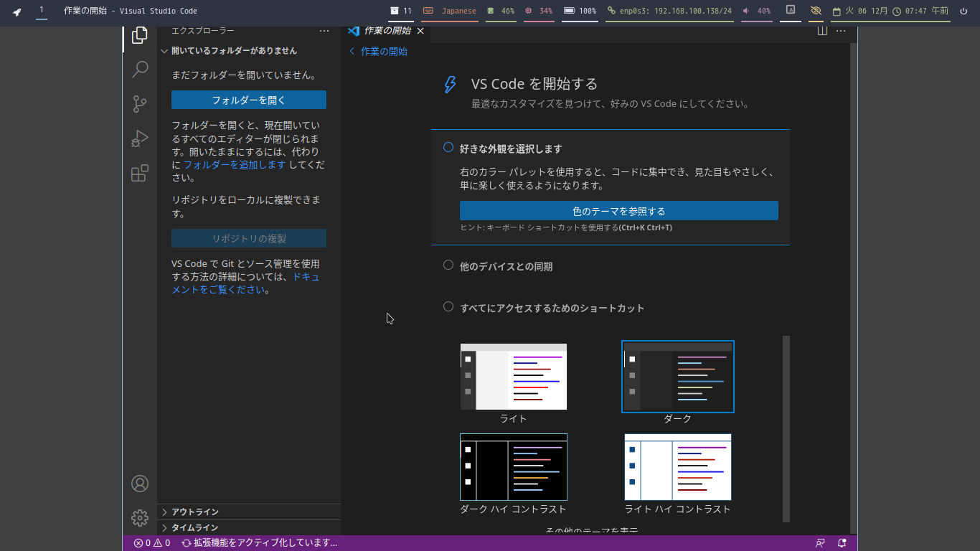The width and height of the screenshot is (980, 551).
Task: Expand the アウトライン section
Action: [249, 512]
